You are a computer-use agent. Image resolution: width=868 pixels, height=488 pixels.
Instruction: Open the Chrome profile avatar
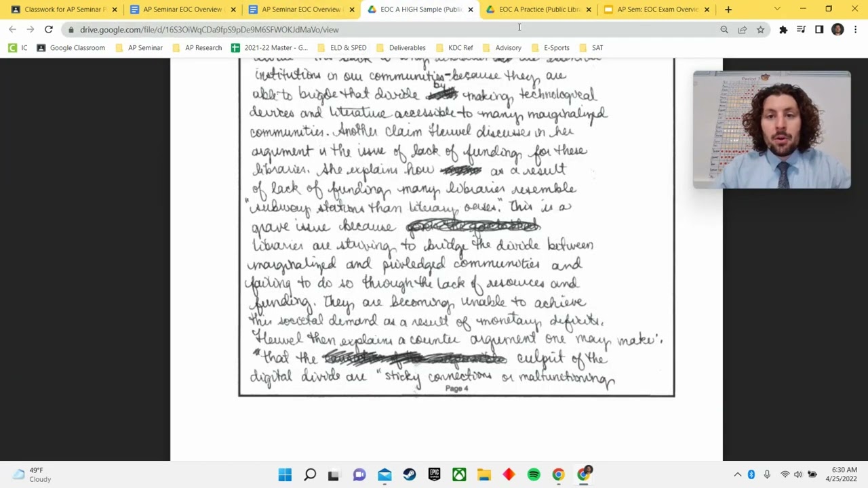(x=837, y=30)
